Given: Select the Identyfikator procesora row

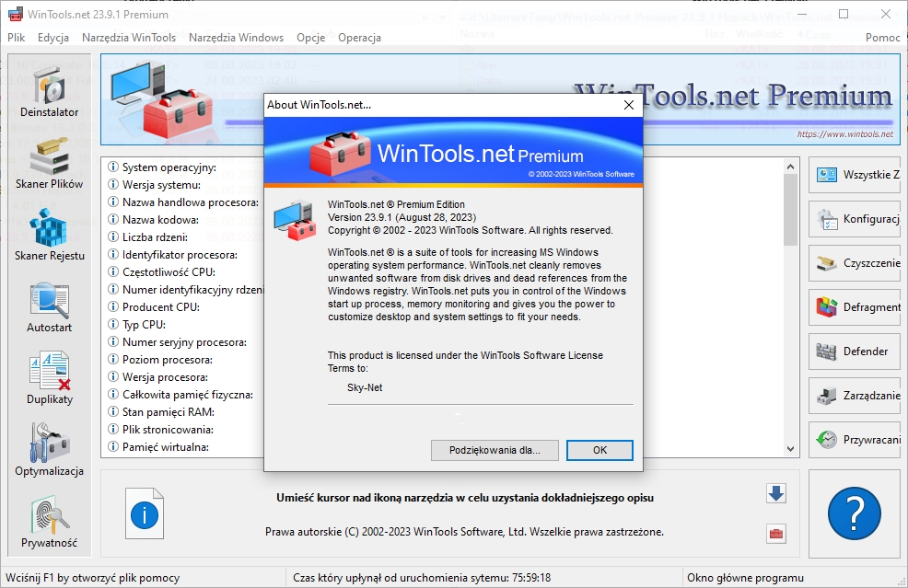Looking at the screenshot, I should point(173,255).
